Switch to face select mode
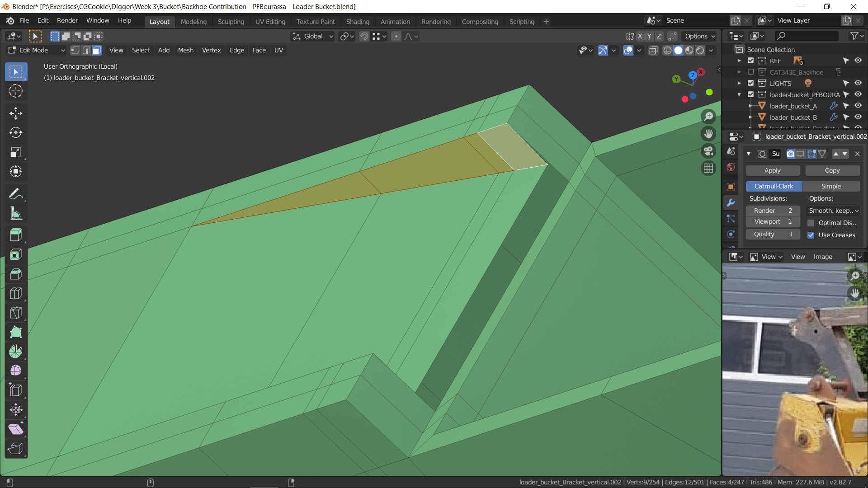This screenshot has height=488, width=868. tap(97, 51)
